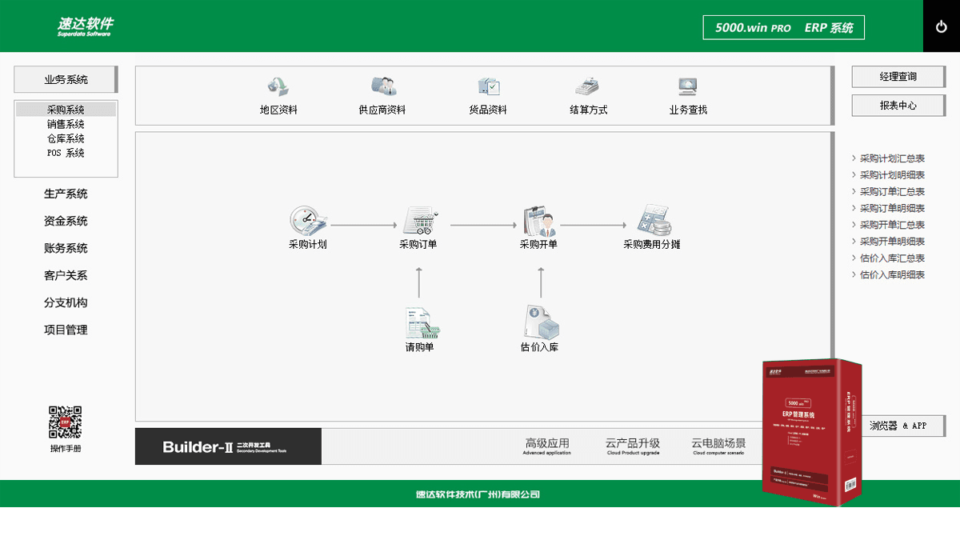960x560 pixels.
Task: Open the 经理查询 panel
Action: (x=898, y=77)
